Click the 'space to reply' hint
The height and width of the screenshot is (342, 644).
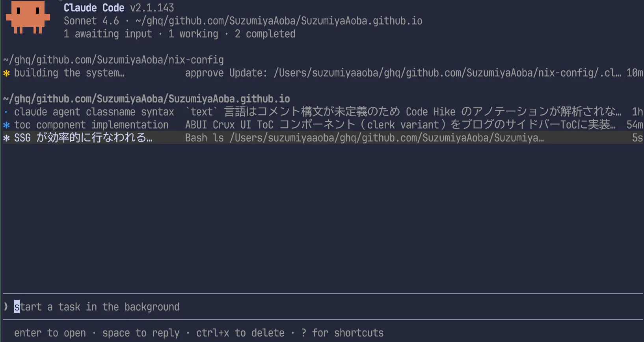click(x=141, y=333)
